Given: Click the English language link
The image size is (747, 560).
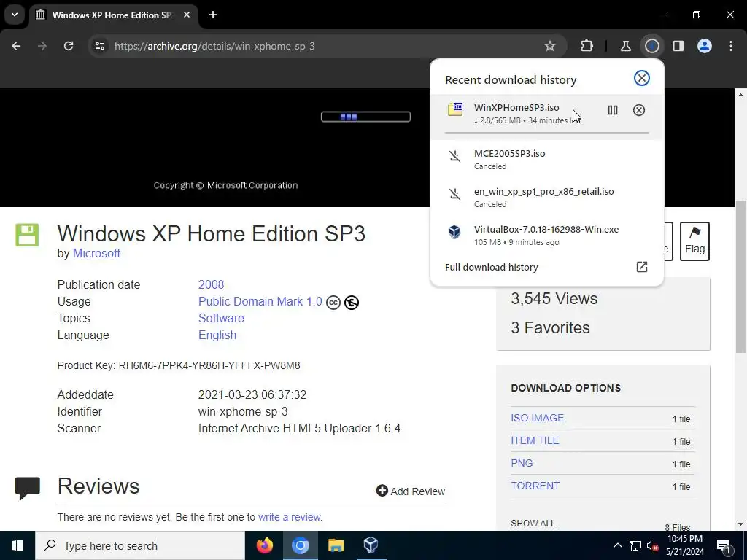Looking at the screenshot, I should tap(217, 335).
